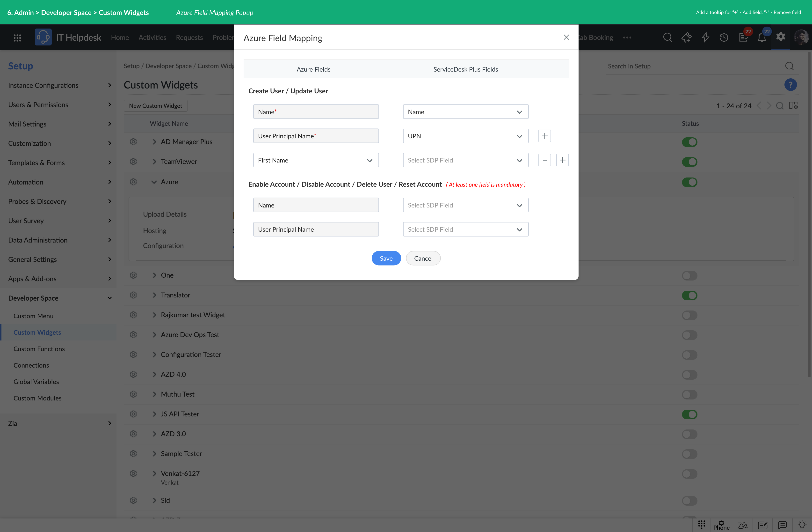812x532 pixels.
Task: Open Custom Menu under Developer Space
Action: tap(33, 316)
